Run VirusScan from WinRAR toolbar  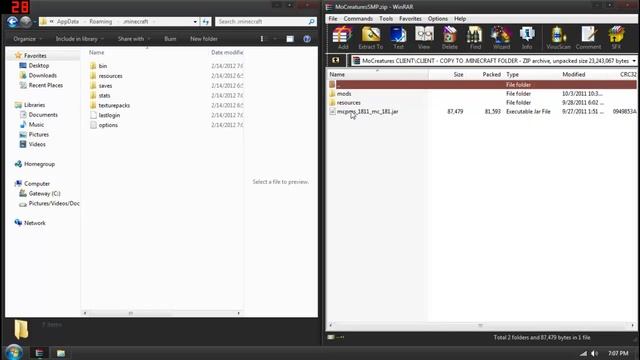(x=558, y=38)
